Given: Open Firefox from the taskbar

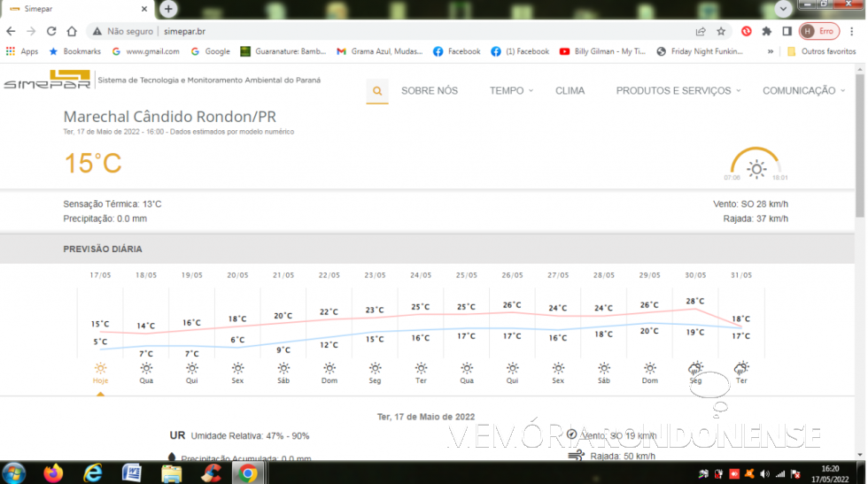Looking at the screenshot, I should point(54,472).
